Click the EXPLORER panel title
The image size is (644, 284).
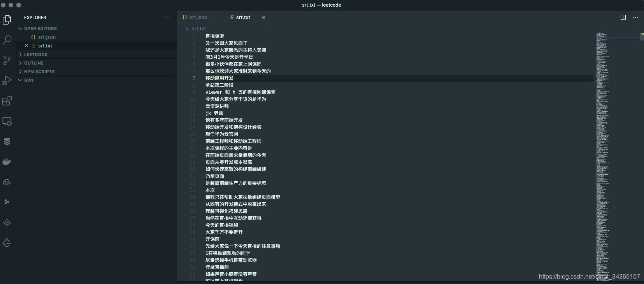(x=35, y=18)
